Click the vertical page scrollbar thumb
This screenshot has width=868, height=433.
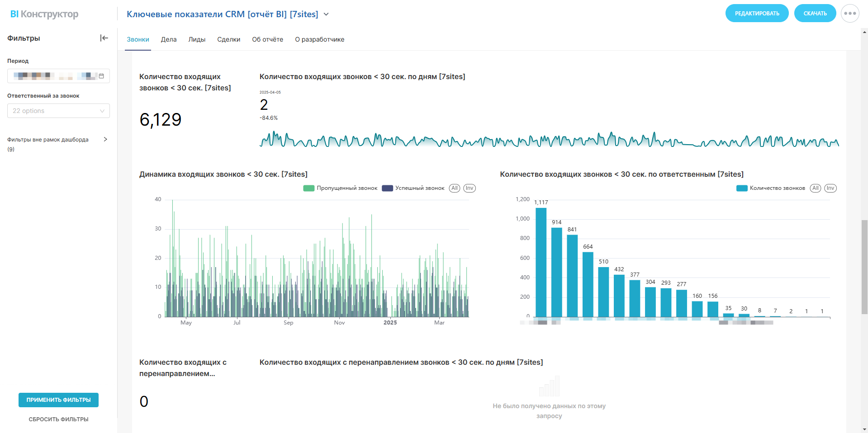pos(864,267)
